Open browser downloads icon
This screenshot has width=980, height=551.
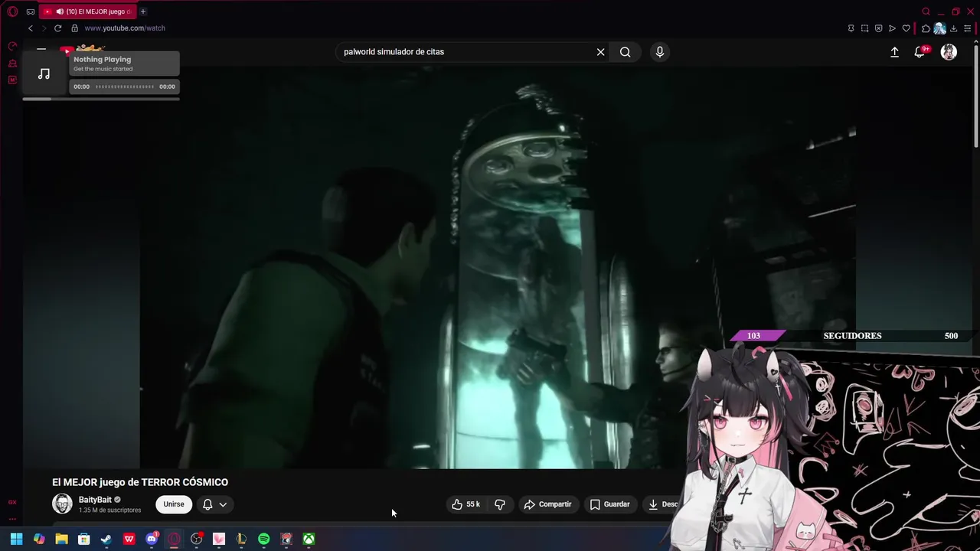coord(953,28)
